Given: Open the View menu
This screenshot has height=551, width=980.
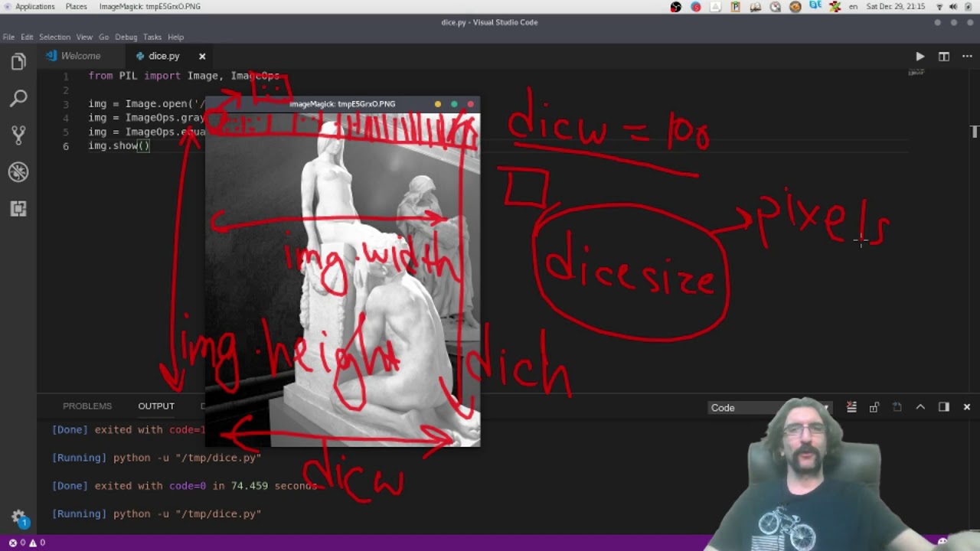Looking at the screenshot, I should click(84, 37).
